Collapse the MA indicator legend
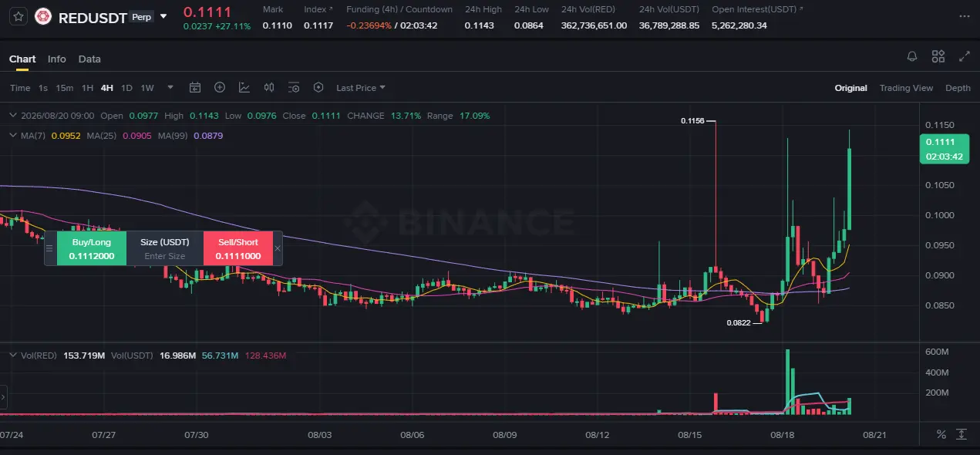This screenshot has width=980, height=455. coord(12,136)
